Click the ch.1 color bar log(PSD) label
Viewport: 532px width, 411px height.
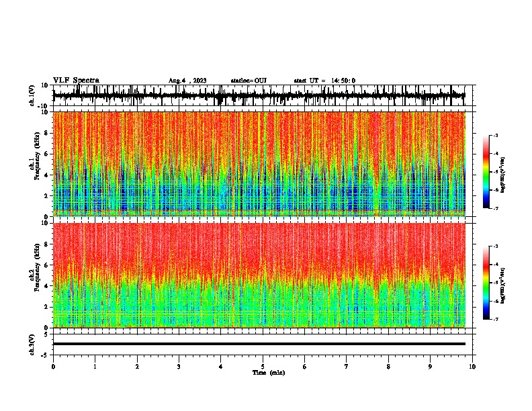[x=503, y=175]
